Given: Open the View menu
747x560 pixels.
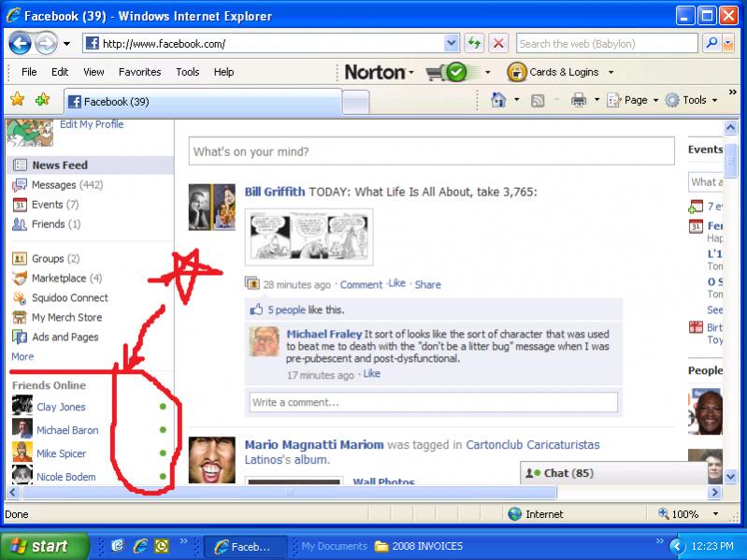Looking at the screenshot, I should click(x=93, y=72).
